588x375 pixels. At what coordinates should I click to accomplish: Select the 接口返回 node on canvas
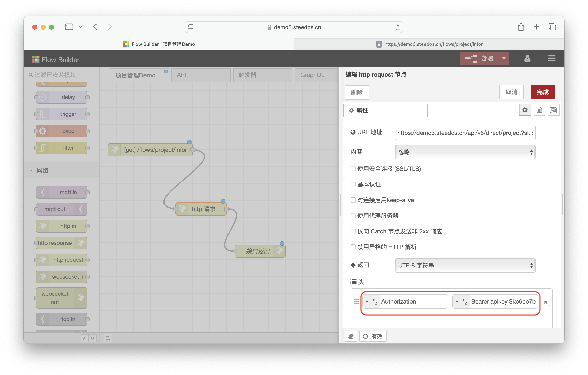click(x=260, y=251)
